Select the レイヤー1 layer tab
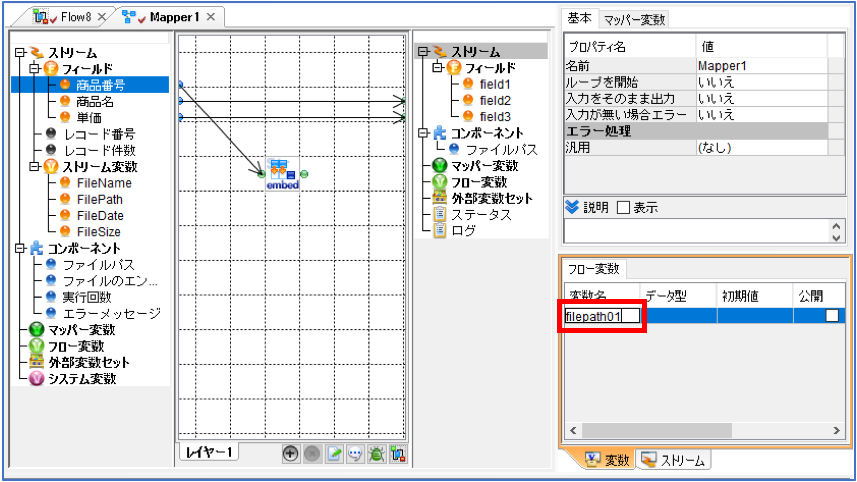The height and width of the screenshot is (482, 857). (x=209, y=452)
